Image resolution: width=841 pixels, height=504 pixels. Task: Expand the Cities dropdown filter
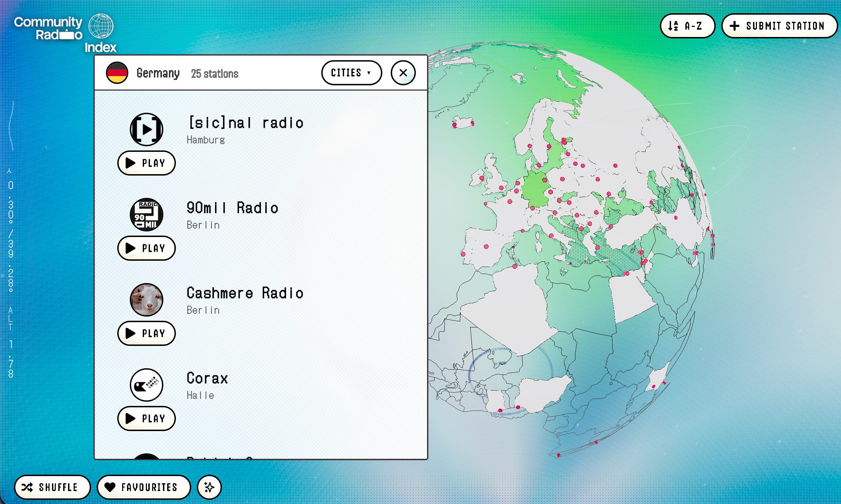click(351, 73)
